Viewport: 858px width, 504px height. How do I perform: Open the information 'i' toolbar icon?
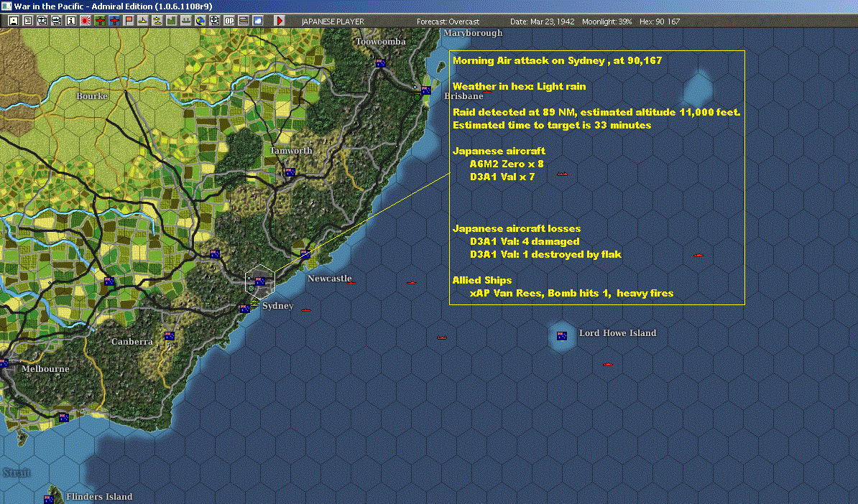71,21
